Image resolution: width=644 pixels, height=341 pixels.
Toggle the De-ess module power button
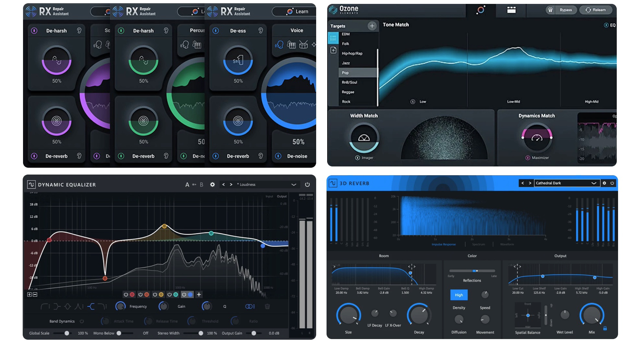point(215,31)
